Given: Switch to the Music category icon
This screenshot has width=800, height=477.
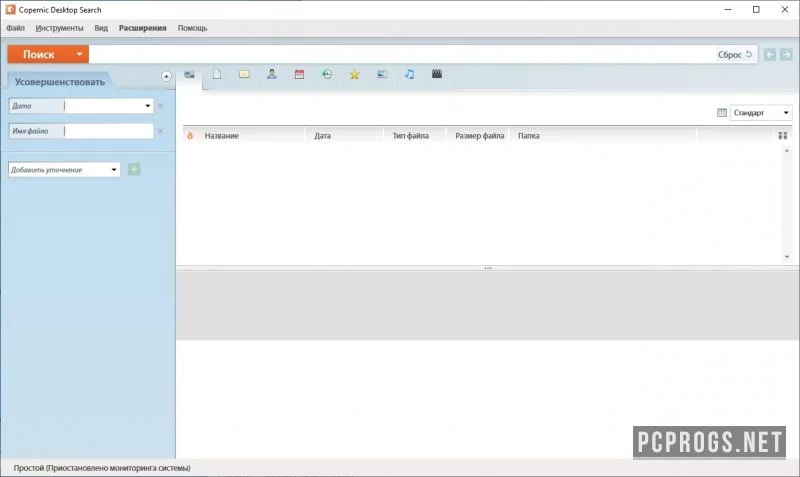Looking at the screenshot, I should point(410,74).
